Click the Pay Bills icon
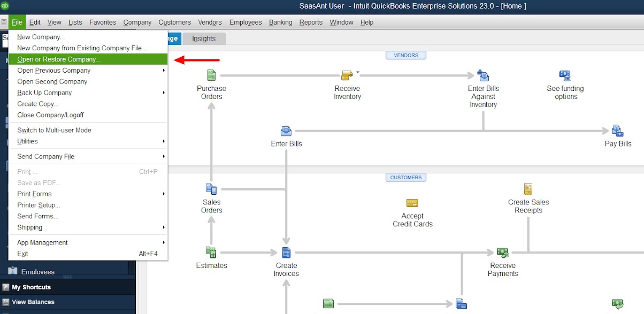 pos(618,131)
